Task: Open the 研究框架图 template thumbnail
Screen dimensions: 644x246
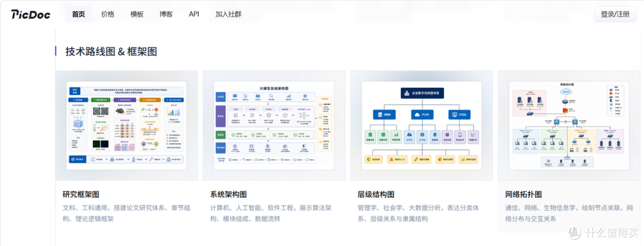Action: (126, 125)
